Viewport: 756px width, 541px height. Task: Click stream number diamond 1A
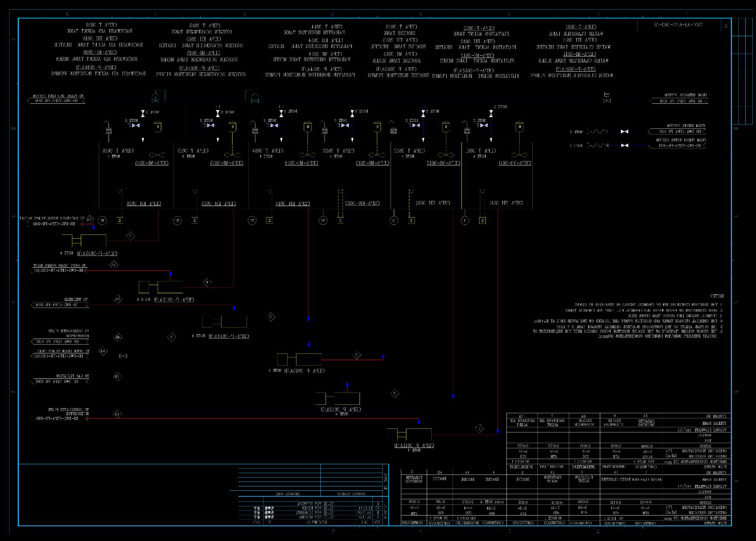117,414
